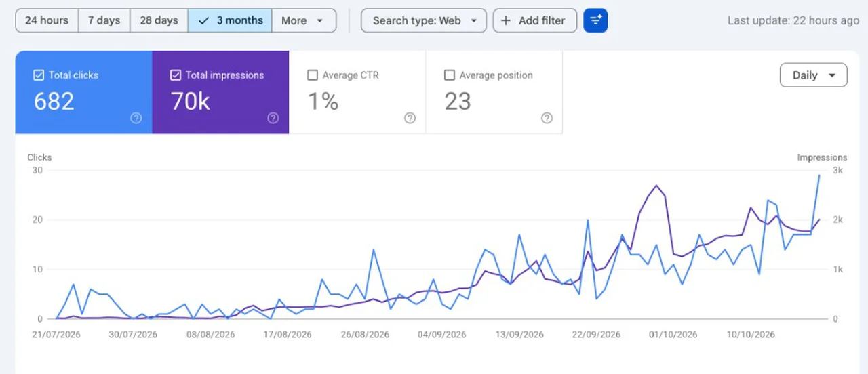This screenshot has width=868, height=374.
Task: Enable the Average position checkbox
Action: pos(449,75)
